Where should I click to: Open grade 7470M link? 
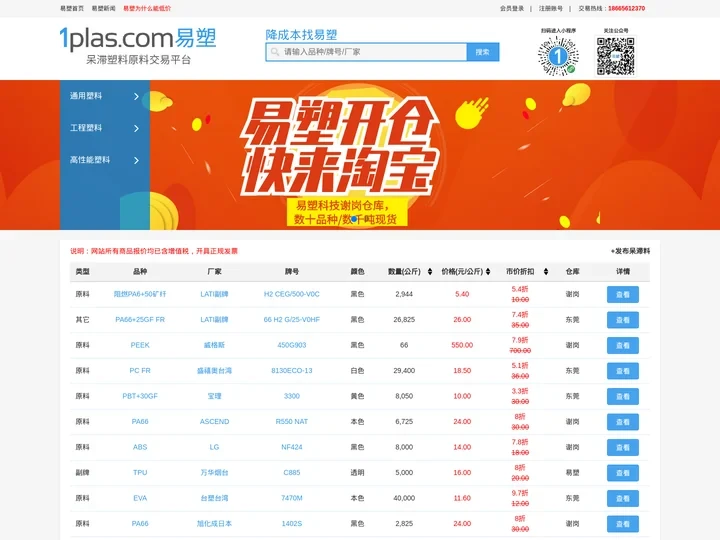tap(292, 498)
